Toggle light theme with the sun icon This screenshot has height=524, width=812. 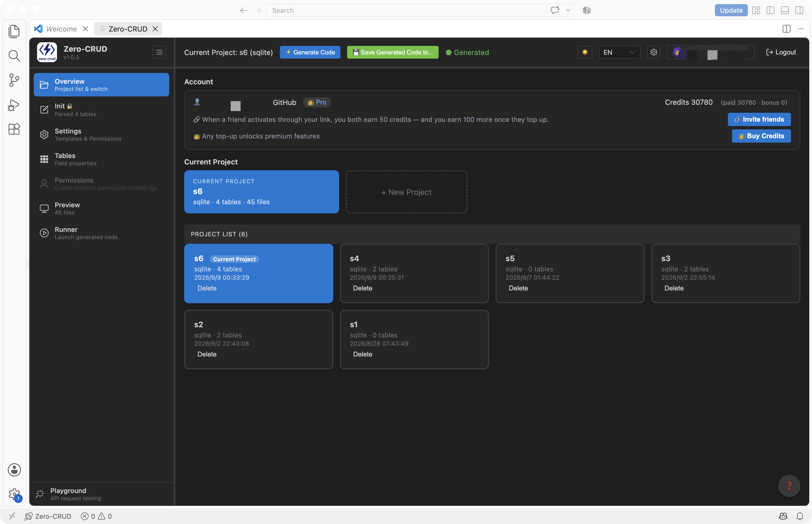585,53
